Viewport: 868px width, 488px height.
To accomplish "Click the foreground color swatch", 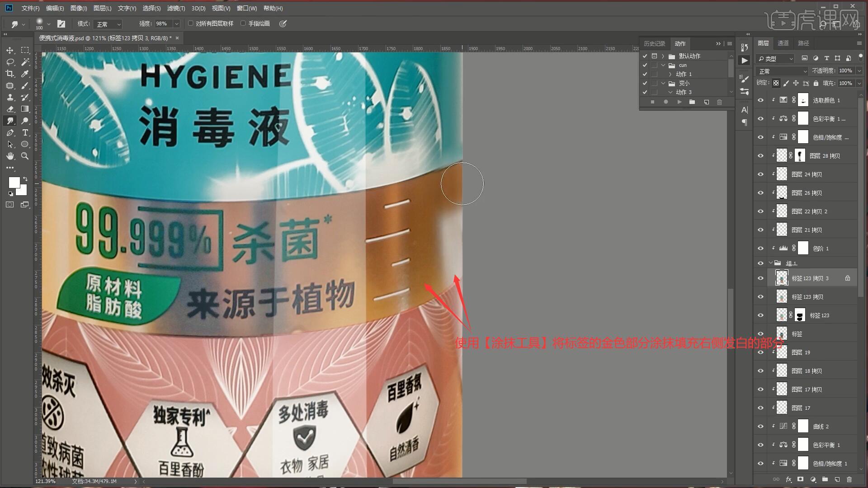I will coord(14,182).
